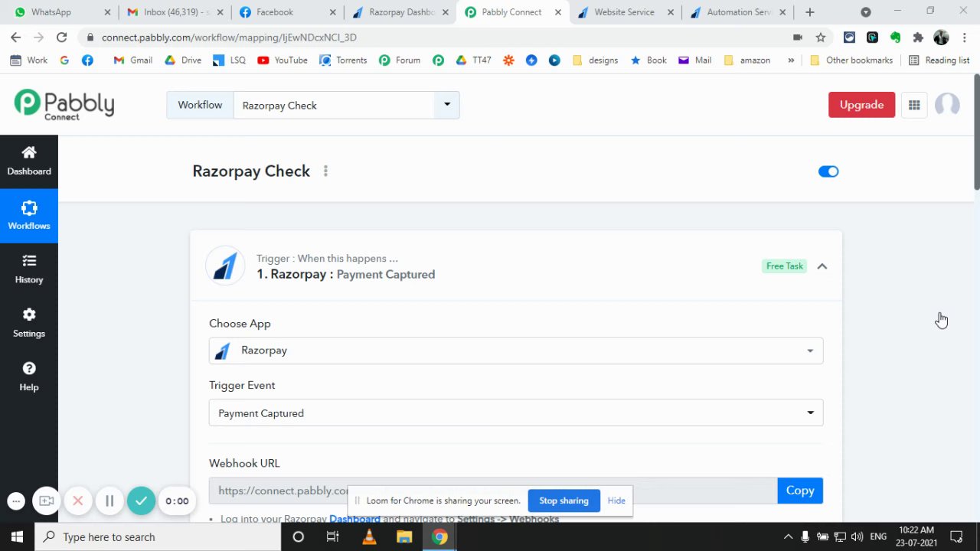Click the Workflow label button
980x551 pixels.
(x=200, y=105)
